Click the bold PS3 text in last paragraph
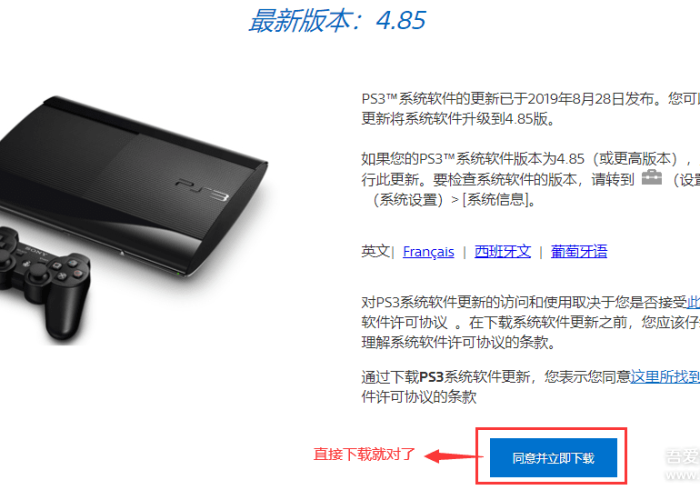Image resolution: width=700 pixels, height=490 pixels. tap(431, 377)
